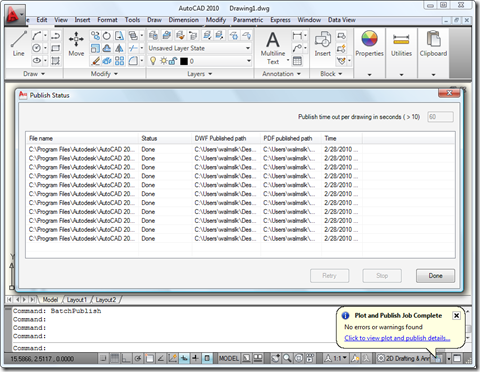Open the Parametric menu
The image size is (480, 372).
click(248, 20)
